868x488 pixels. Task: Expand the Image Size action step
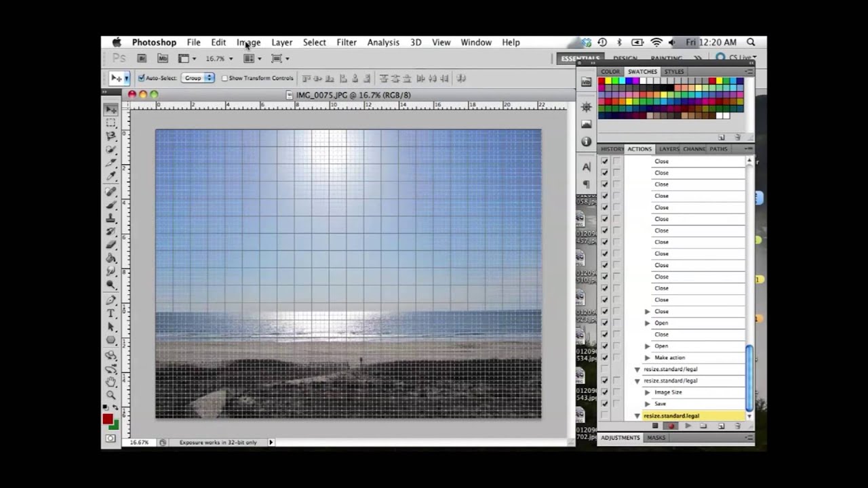tap(648, 392)
